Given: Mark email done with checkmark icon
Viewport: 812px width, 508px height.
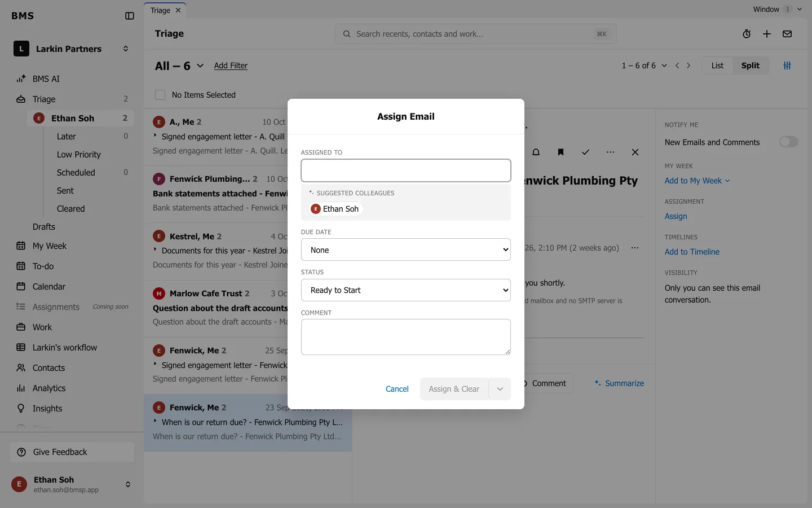Looking at the screenshot, I should tap(585, 152).
